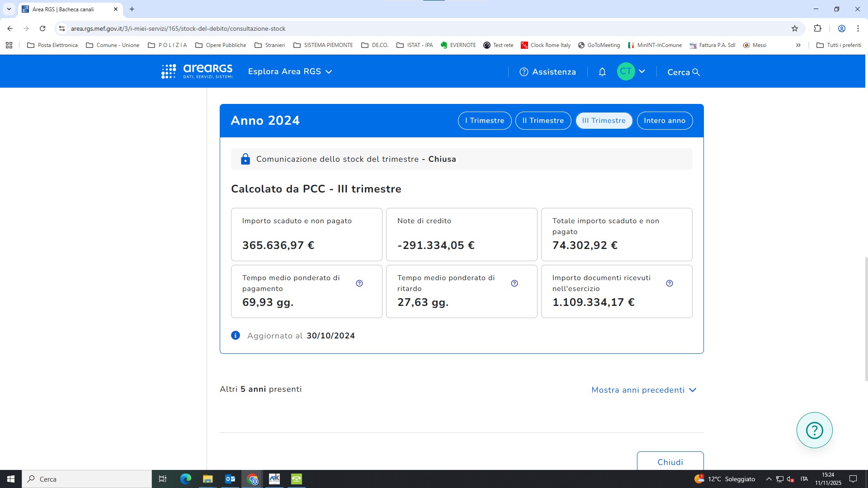This screenshot has width=868, height=488.
Task: Click the notification bell icon
Action: [x=602, y=72]
